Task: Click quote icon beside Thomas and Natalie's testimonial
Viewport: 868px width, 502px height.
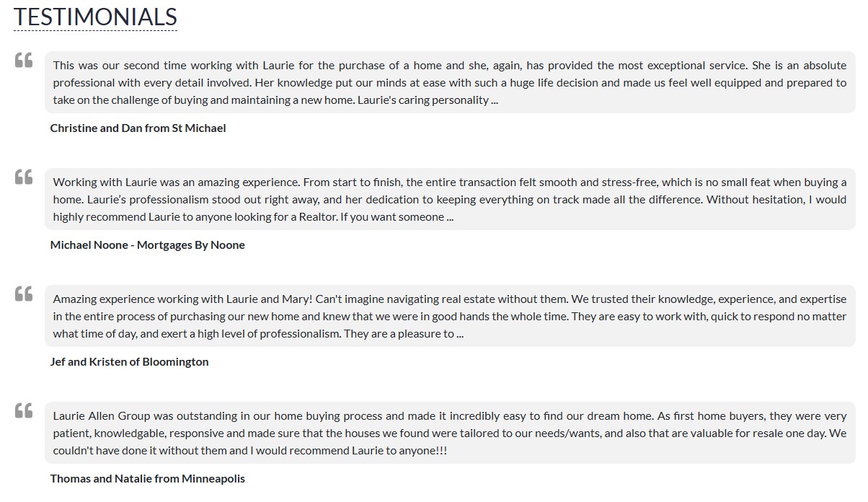Action: point(24,410)
